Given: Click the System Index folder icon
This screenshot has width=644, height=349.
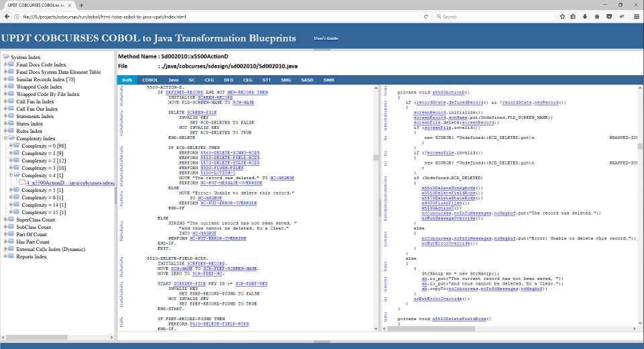Looking at the screenshot, I should 7,57.
